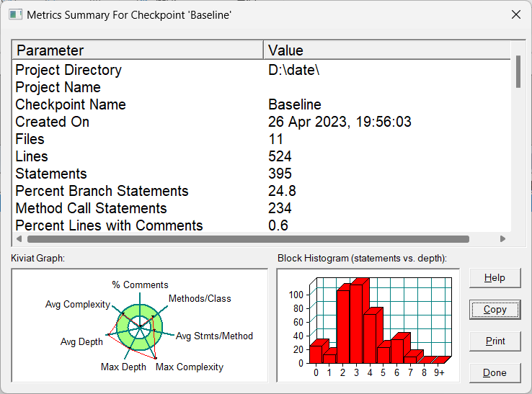Image resolution: width=532 pixels, height=394 pixels.
Task: Select the Project Directory row
Action: 261,70
